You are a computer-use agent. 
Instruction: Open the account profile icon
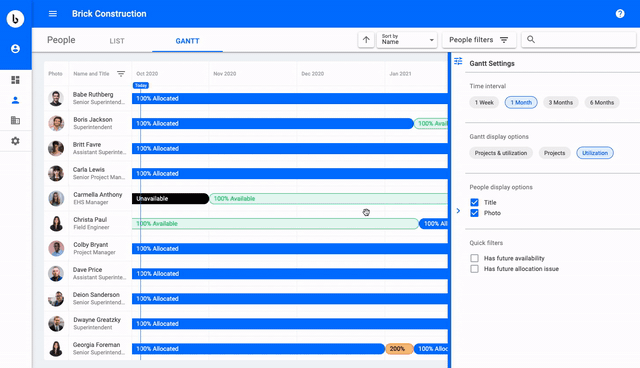point(15,49)
